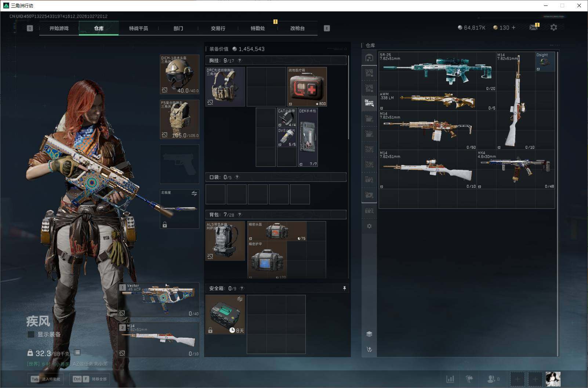Switch to the 特战干员 tab
The image size is (588, 388).
coord(138,28)
